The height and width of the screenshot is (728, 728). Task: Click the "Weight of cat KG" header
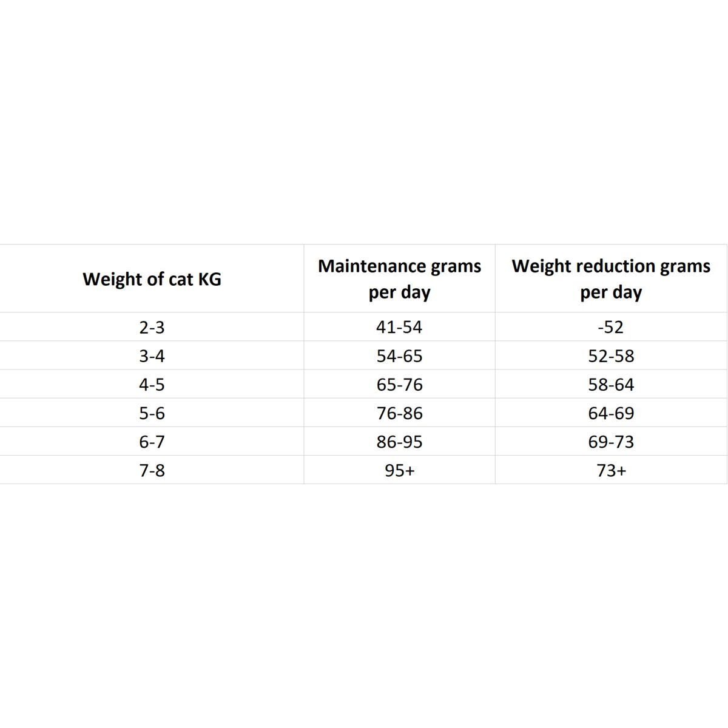point(152,279)
